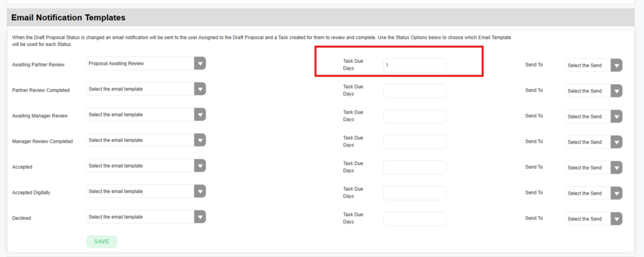
Task: Click Task Due Days input for Awaiting Manager Review
Action: click(x=414, y=116)
